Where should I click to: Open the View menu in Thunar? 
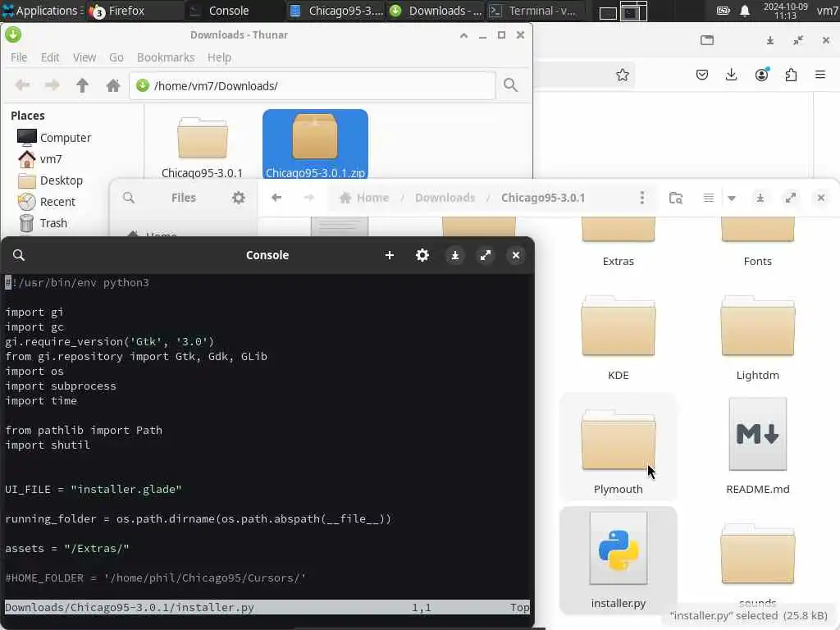pos(84,57)
